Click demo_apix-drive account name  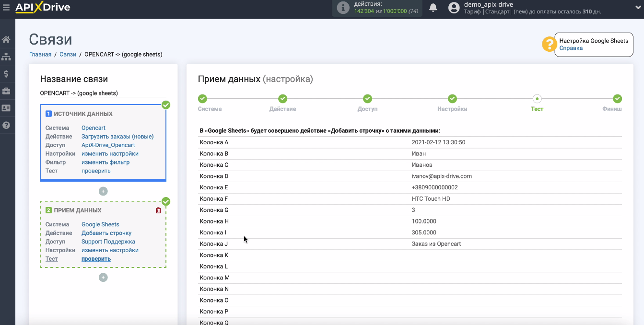(488, 4)
